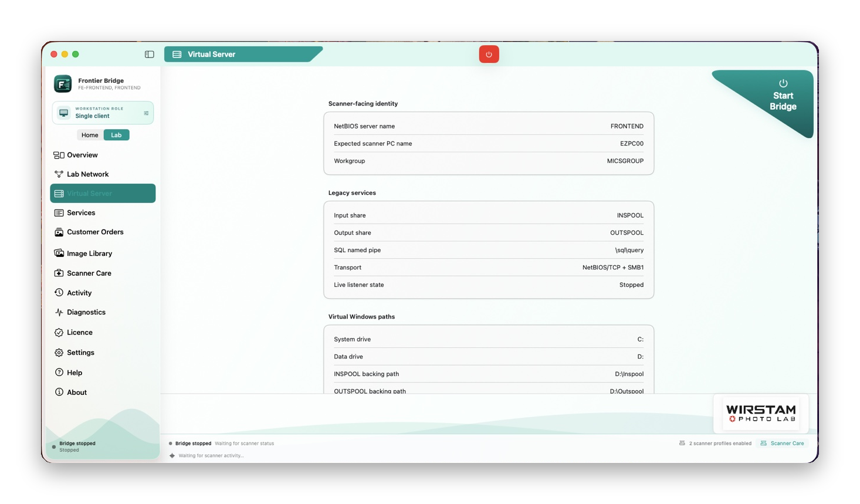Click the INSPOOL input share value
Screen dimensions: 860x504
[x=630, y=216]
